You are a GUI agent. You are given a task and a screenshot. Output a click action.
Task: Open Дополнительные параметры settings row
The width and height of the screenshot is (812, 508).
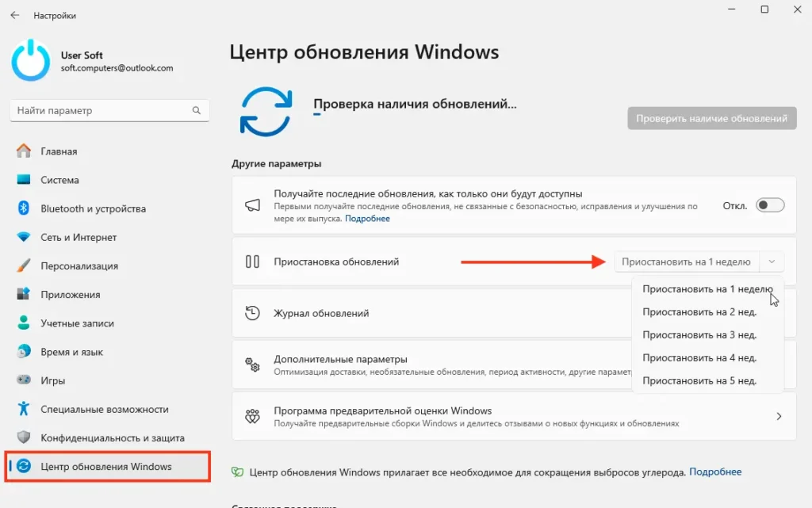(x=432, y=365)
